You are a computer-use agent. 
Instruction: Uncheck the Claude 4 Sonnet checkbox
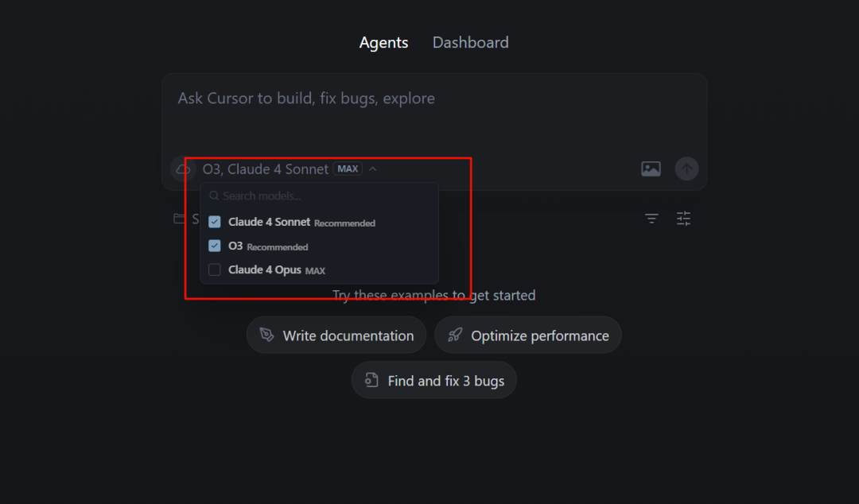click(215, 222)
